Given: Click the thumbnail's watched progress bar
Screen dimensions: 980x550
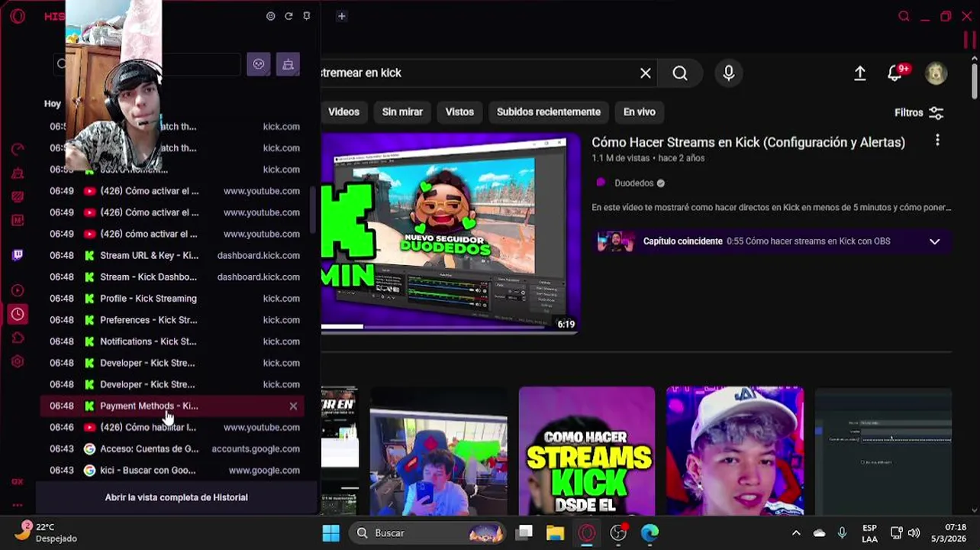Looking at the screenshot, I should pyautogui.click(x=342, y=327).
